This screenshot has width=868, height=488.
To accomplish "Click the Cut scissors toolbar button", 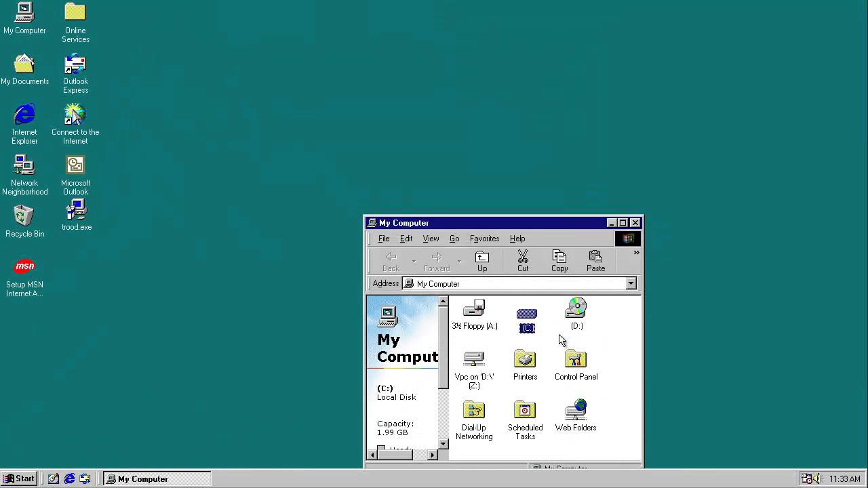I will (x=523, y=261).
